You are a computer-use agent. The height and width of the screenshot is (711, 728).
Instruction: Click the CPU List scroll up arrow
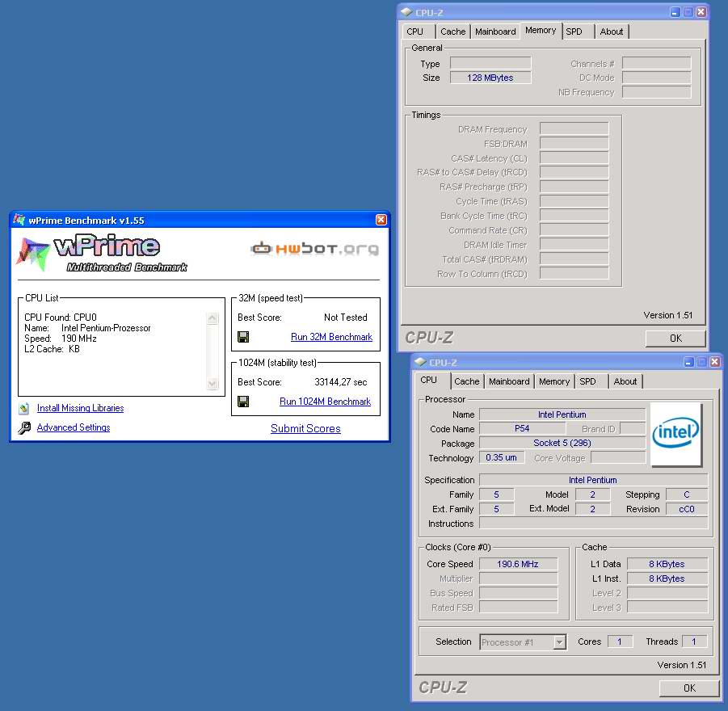[x=213, y=318]
